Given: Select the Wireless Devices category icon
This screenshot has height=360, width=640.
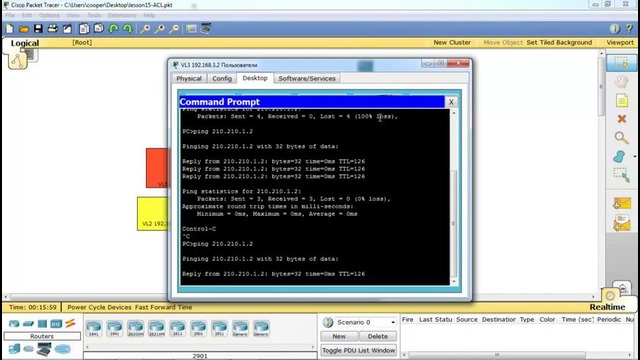Looking at the screenshot, I should pos(56,324).
